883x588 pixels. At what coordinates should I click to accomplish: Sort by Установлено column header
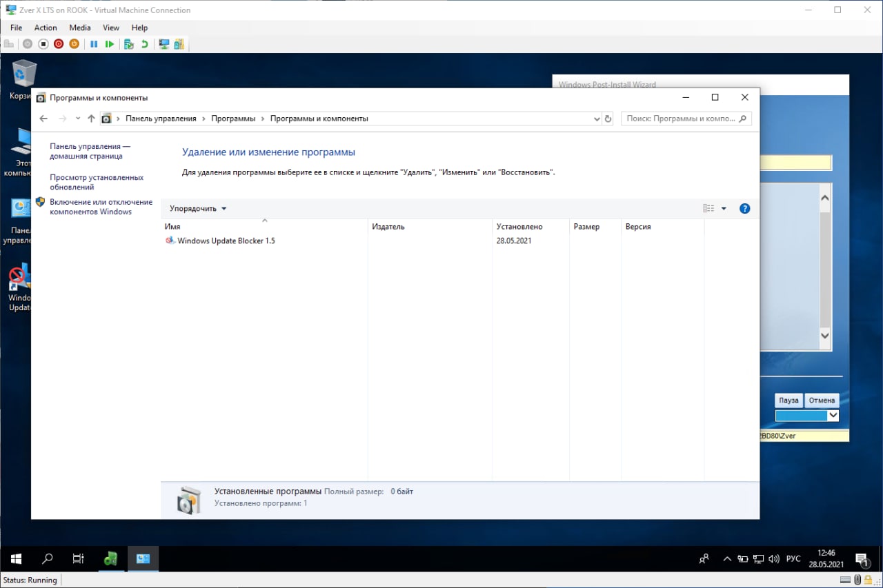point(530,226)
